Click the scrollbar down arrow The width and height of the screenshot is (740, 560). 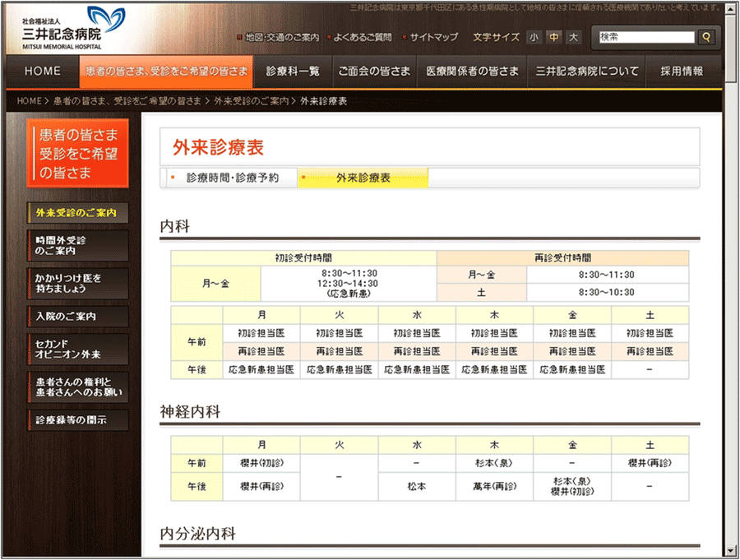click(731, 549)
